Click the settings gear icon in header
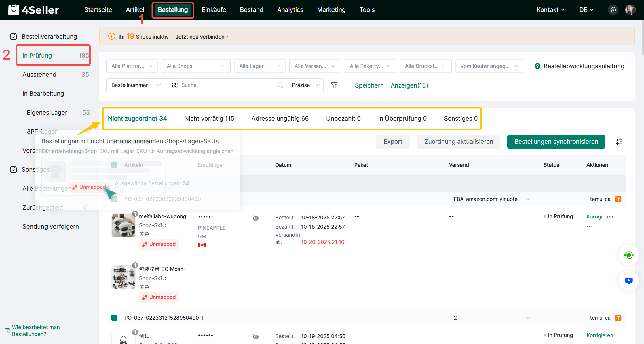 613,10
